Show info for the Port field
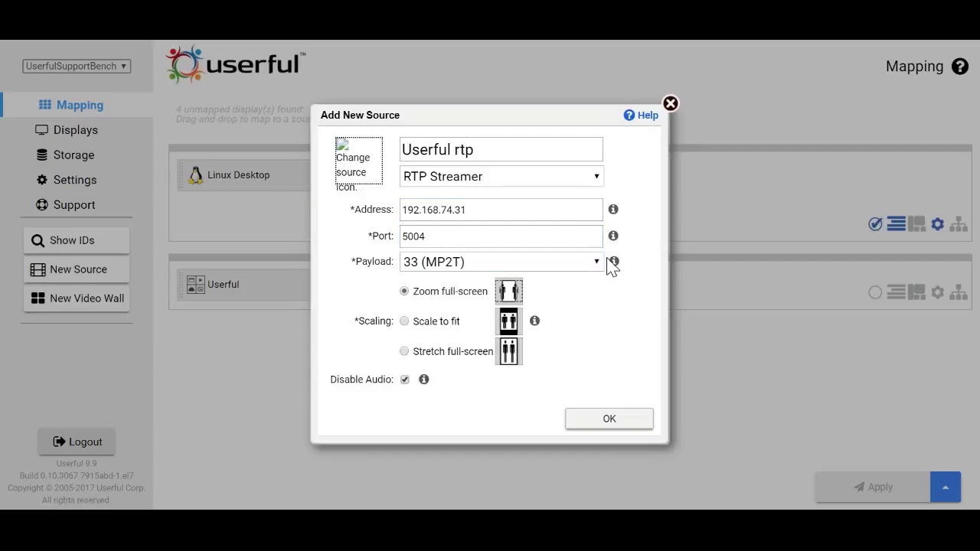 (x=613, y=236)
